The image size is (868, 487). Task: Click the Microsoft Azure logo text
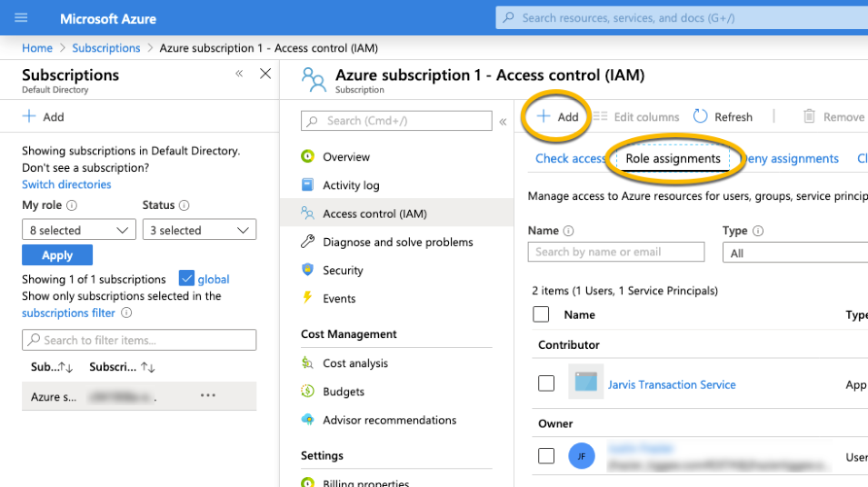click(x=108, y=19)
